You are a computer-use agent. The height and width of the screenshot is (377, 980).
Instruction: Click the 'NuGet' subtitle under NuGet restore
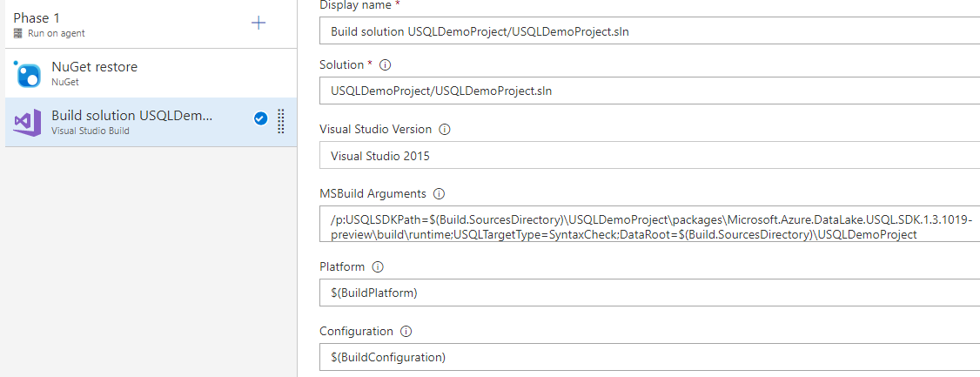click(x=65, y=82)
